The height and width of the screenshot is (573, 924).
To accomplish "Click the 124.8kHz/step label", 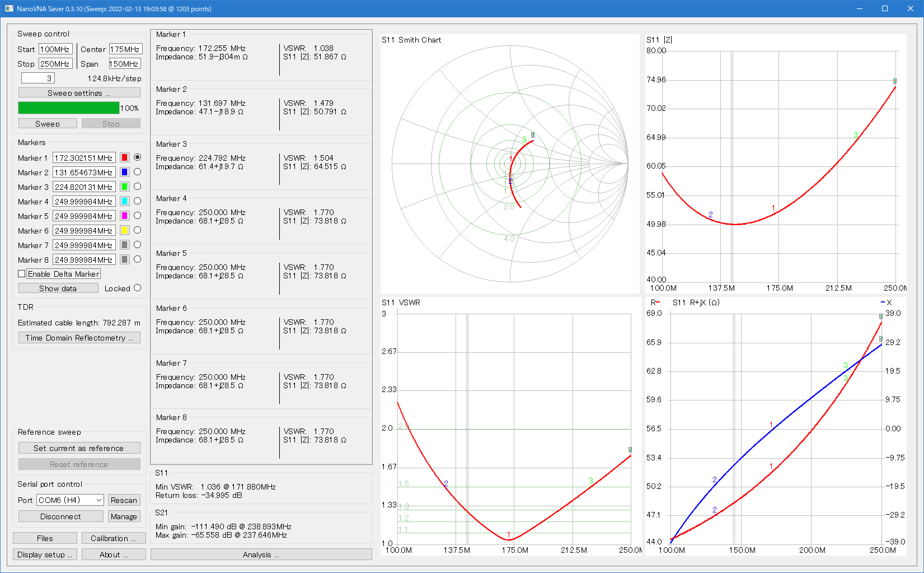I will point(115,78).
